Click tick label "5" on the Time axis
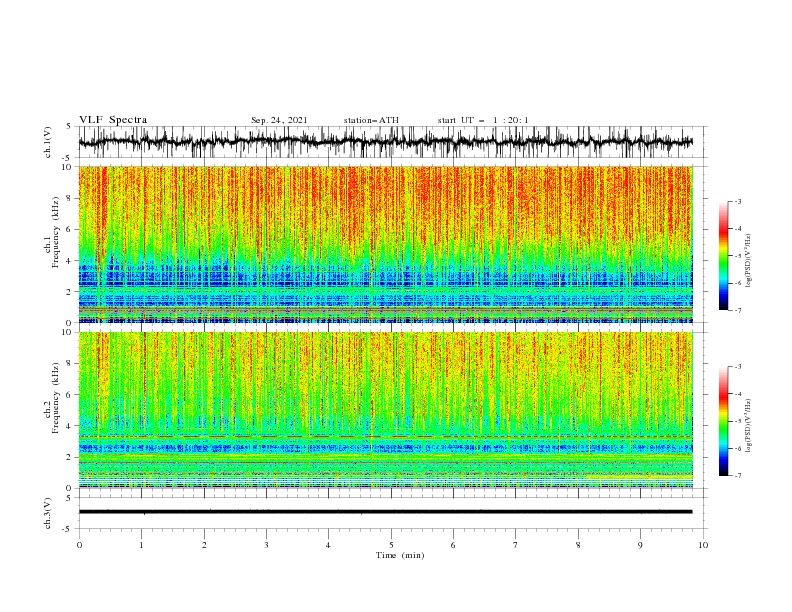Viewport: 792px width, 612px height. click(391, 545)
